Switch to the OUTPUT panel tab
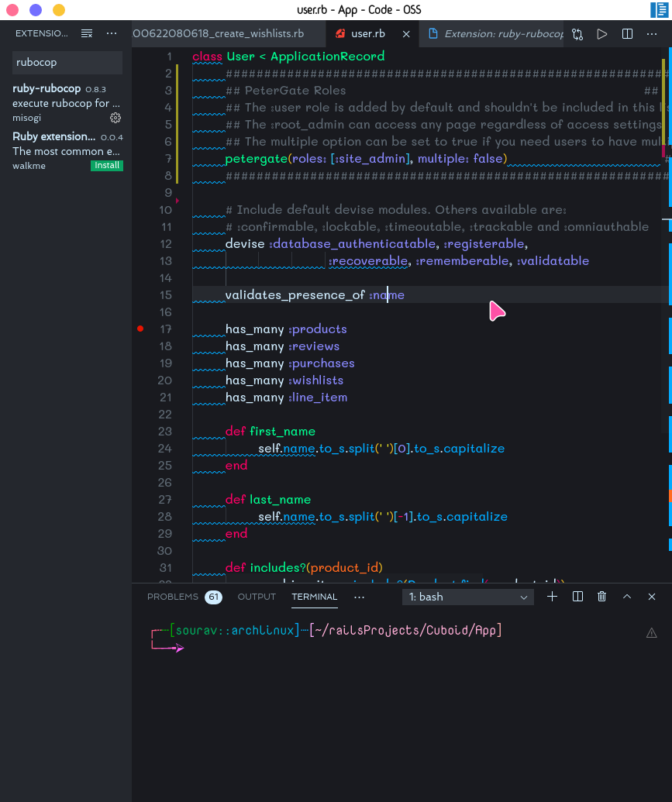Image resolution: width=672 pixels, height=802 pixels. 257,597
